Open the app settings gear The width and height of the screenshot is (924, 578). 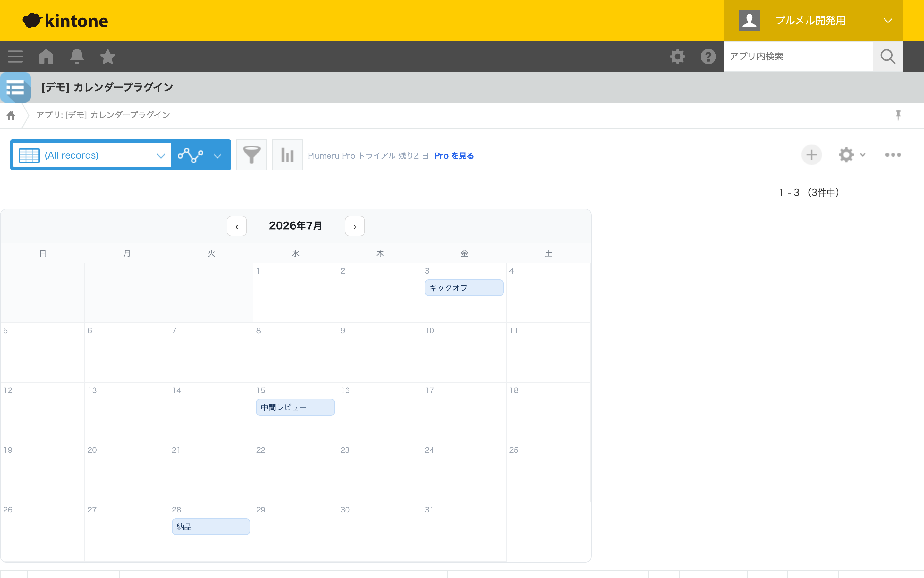coord(846,155)
